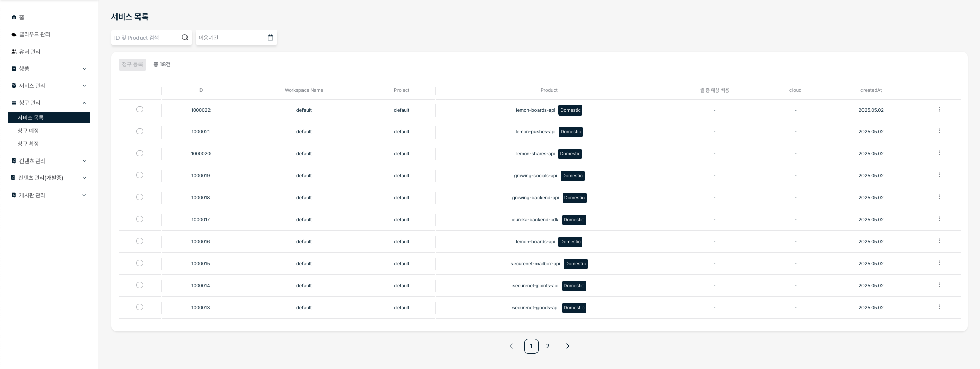Go to previous page arrow

point(511,346)
